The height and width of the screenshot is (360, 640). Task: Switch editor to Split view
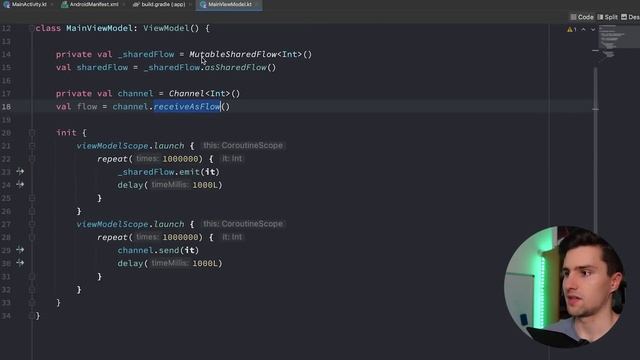click(607, 17)
